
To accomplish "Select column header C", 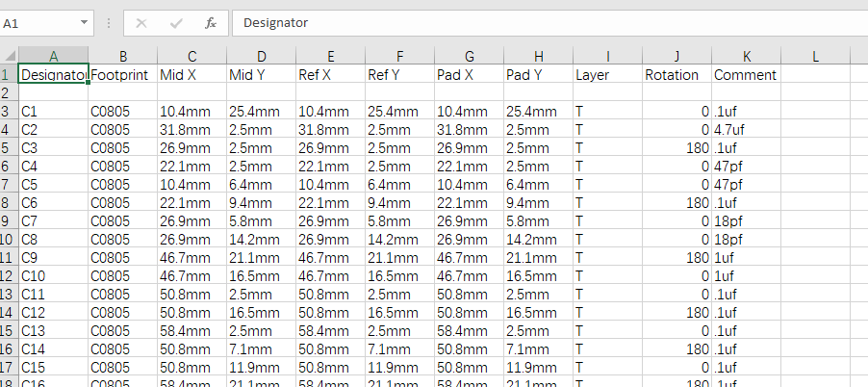I will [x=191, y=56].
